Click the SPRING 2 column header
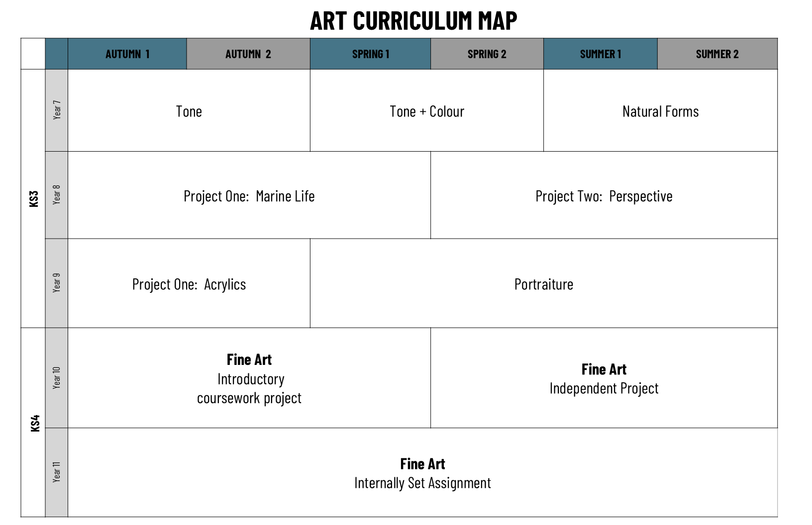Viewport: 812px width, 525px height. (487, 54)
